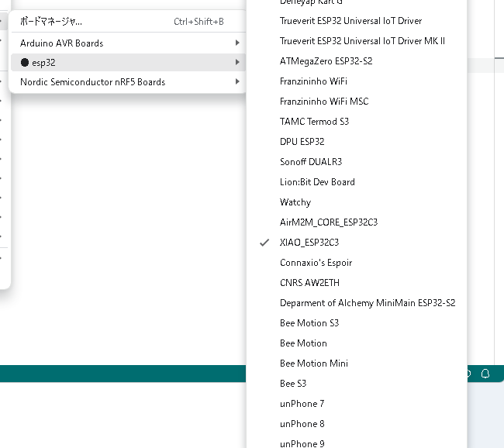Select unPhone 8 board
The image size is (504, 448).
point(357,424)
